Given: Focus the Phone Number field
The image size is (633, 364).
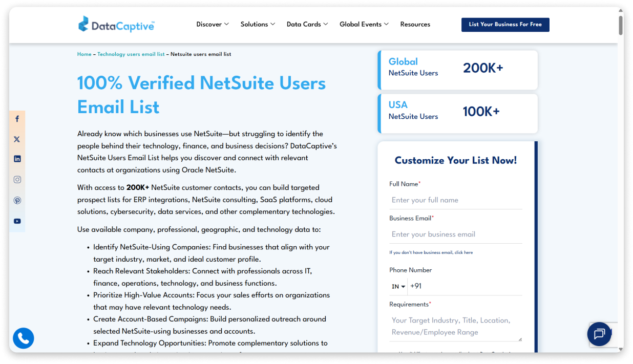Looking at the screenshot, I should tap(465, 287).
